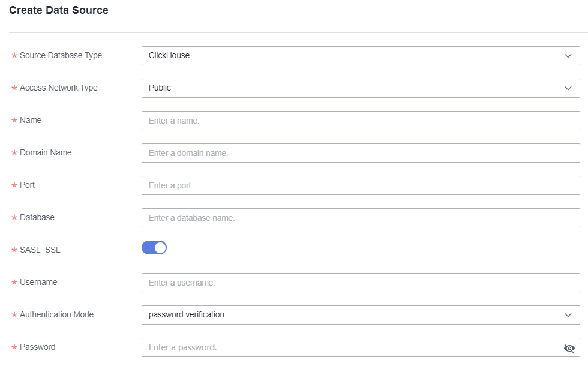Click the SASL_SSL label text

point(40,250)
